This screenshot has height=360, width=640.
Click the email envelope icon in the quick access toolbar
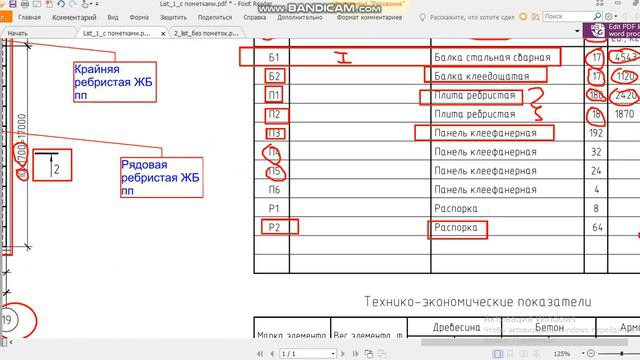click(x=37, y=4)
